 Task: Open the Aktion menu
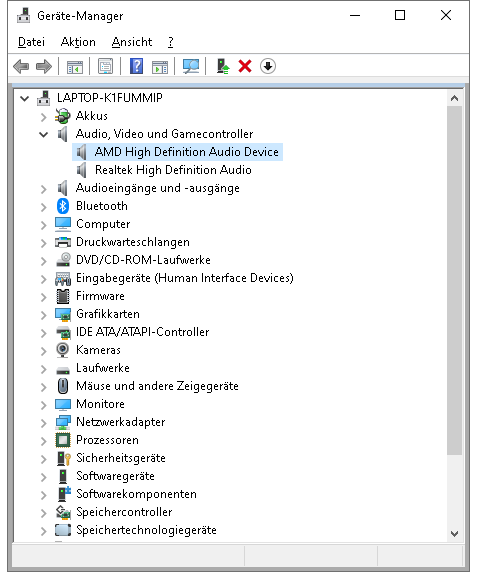78,42
